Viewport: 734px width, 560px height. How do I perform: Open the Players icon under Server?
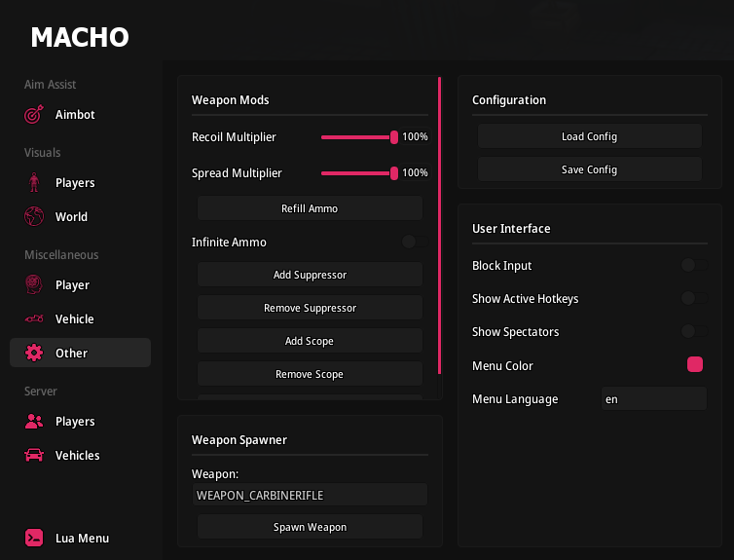pos(34,422)
